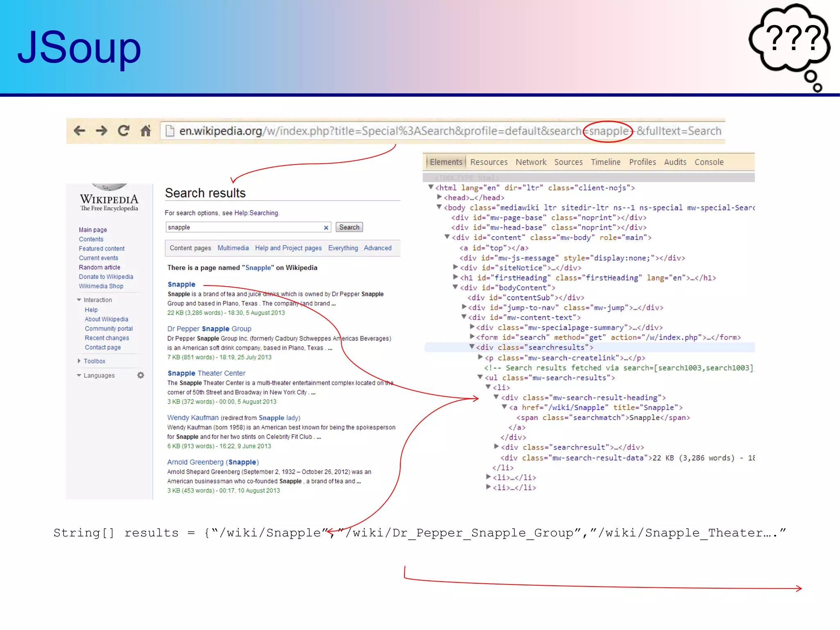The image size is (840, 630).
Task: Click the page icon in address bar
Action: point(170,131)
